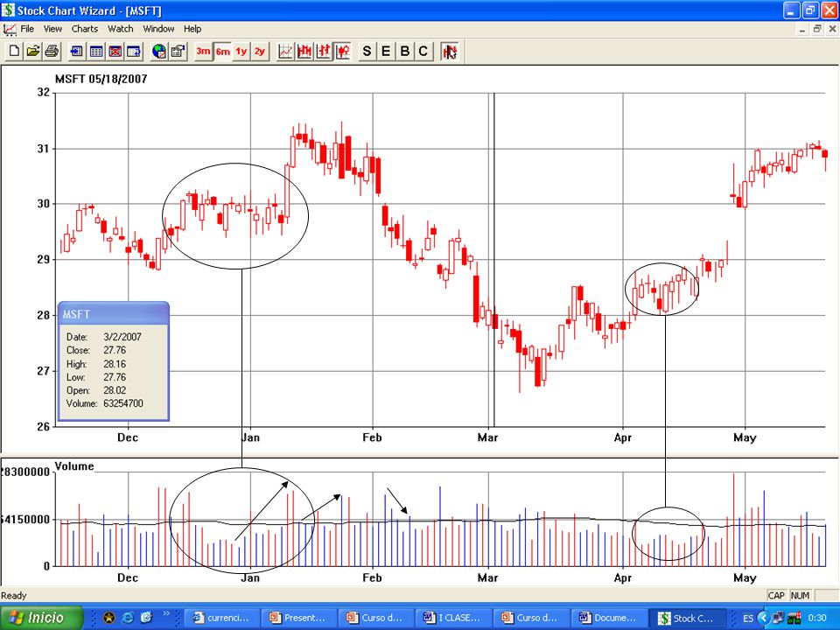Click the Volume value 63254700
The image size is (840, 630).
[x=123, y=403]
